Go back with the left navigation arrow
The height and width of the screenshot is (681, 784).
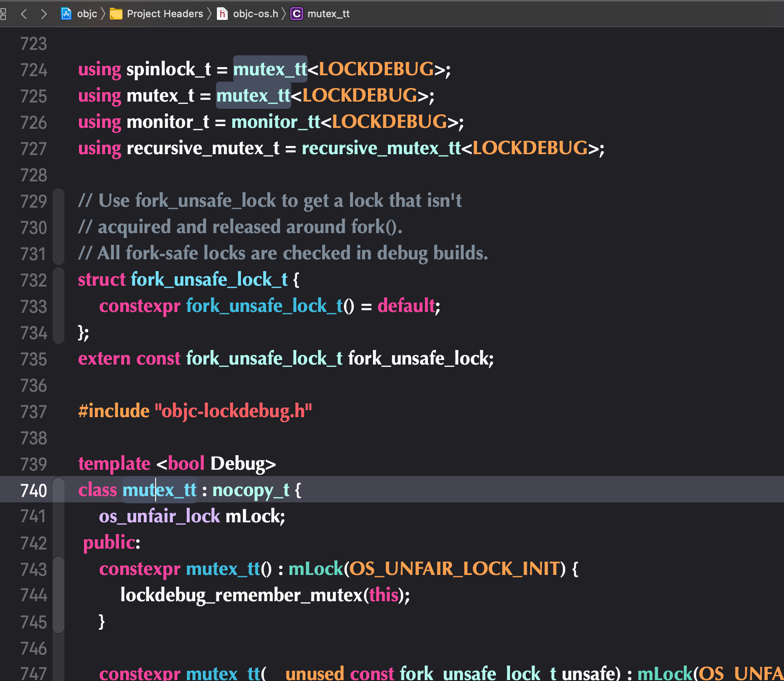[x=24, y=14]
